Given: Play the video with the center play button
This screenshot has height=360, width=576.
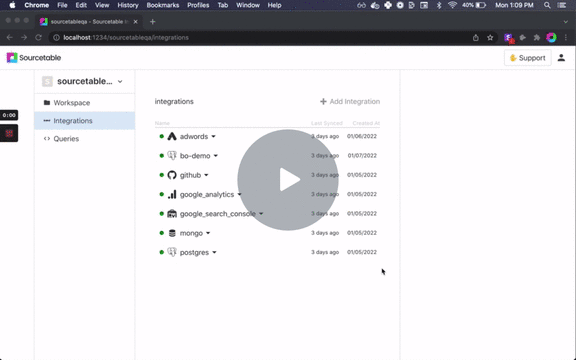Looking at the screenshot, I should pyautogui.click(x=288, y=180).
